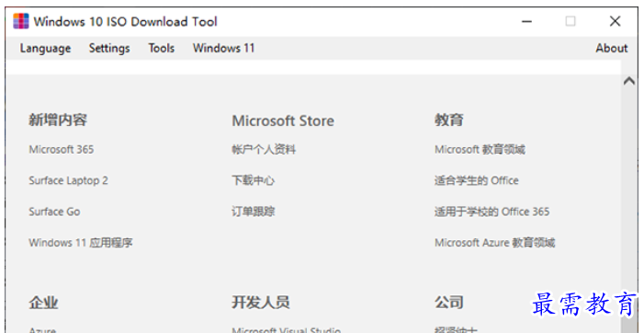Go to 下载中心 link
Image resolution: width=644 pixels, height=333 pixels.
(x=253, y=180)
